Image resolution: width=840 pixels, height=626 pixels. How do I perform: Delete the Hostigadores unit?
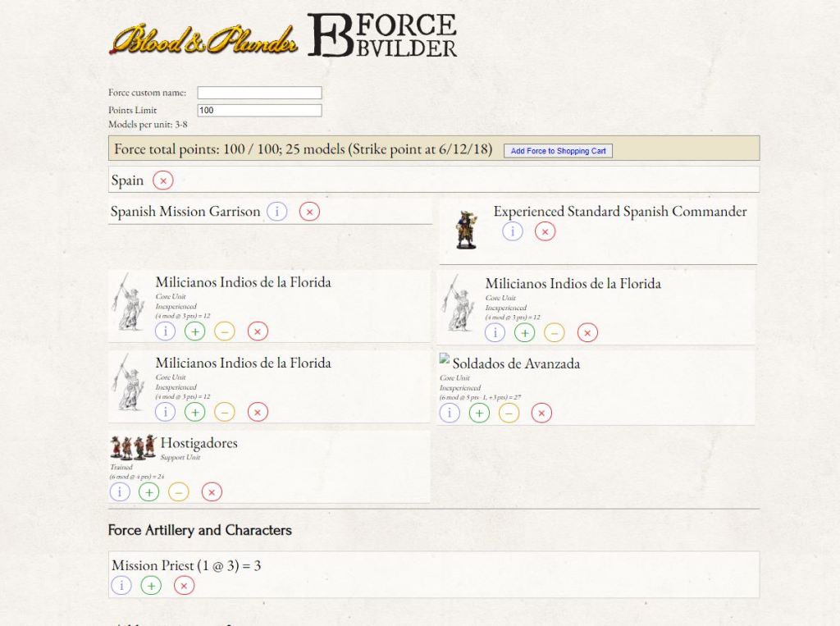coord(212,492)
